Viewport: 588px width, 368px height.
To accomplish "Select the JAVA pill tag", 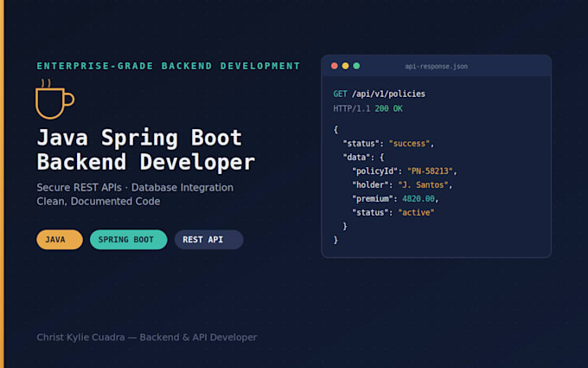I will [x=60, y=240].
